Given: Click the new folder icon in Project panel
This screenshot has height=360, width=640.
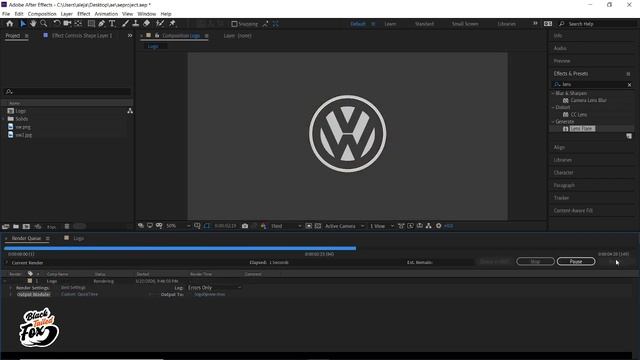Looking at the screenshot, I should pyautogui.click(x=16, y=227).
